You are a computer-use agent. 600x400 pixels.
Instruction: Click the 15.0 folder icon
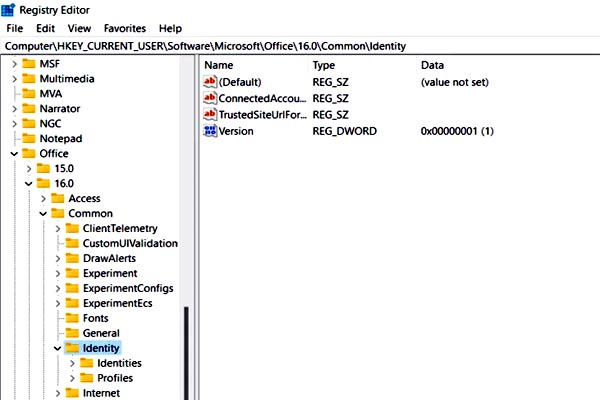pos(44,168)
